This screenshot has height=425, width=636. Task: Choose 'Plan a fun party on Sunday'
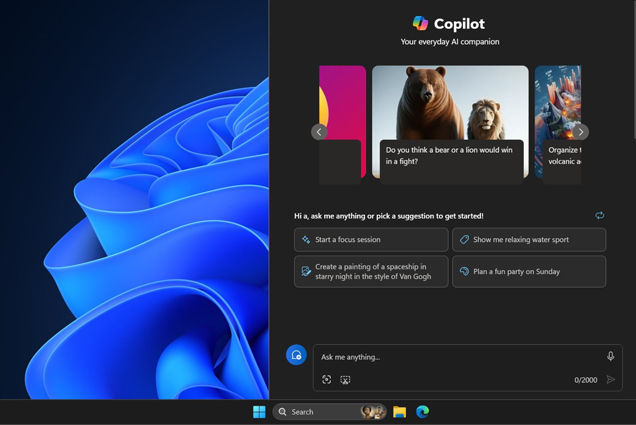tap(528, 272)
